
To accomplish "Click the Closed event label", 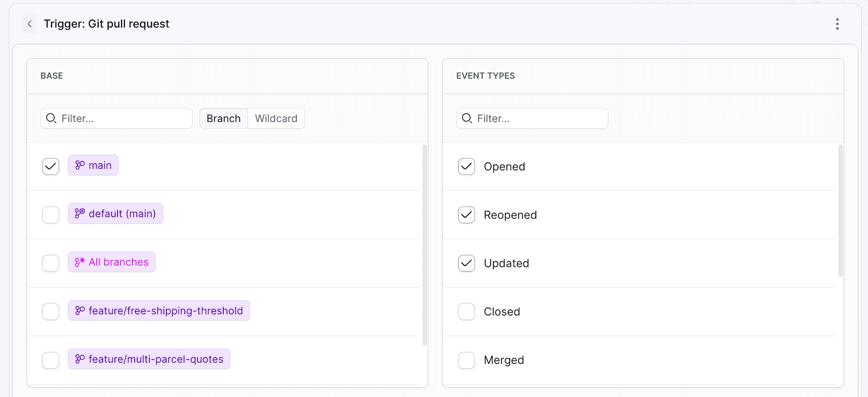I will pos(502,312).
